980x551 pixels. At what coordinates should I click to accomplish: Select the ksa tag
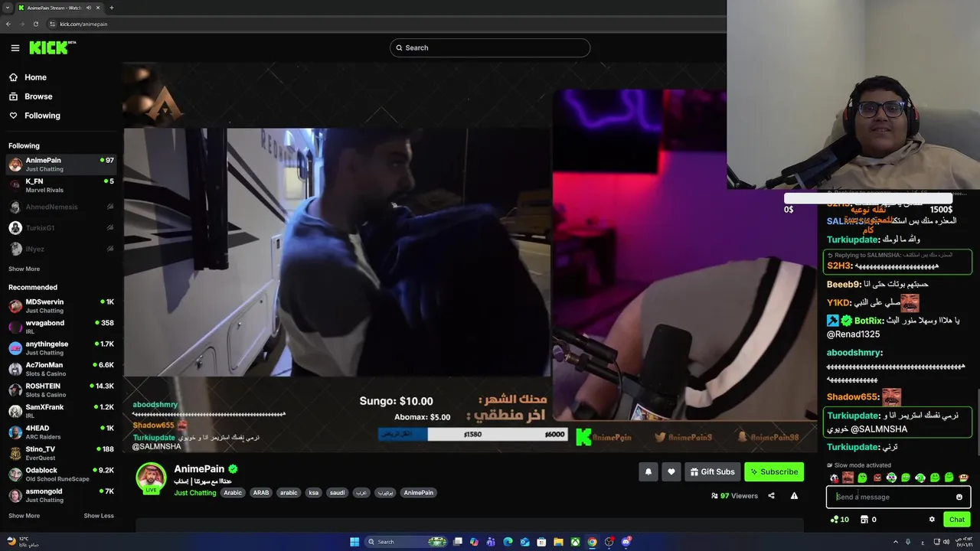tap(313, 493)
